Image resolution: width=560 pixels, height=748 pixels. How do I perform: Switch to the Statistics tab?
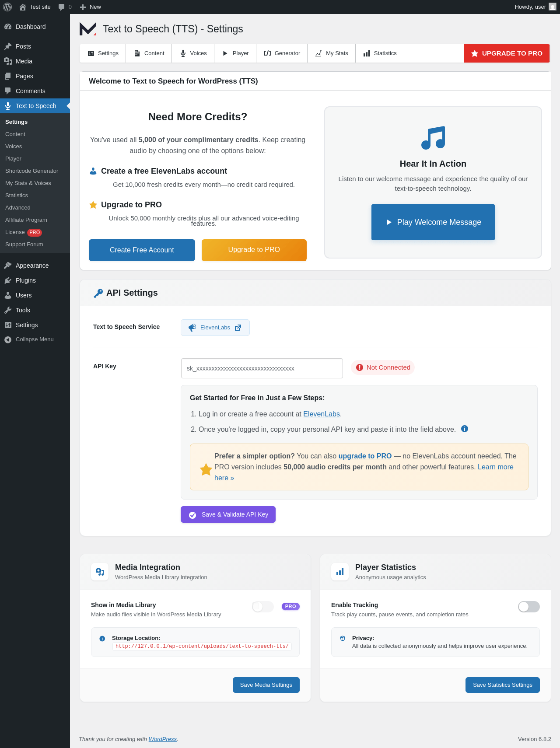(x=380, y=53)
